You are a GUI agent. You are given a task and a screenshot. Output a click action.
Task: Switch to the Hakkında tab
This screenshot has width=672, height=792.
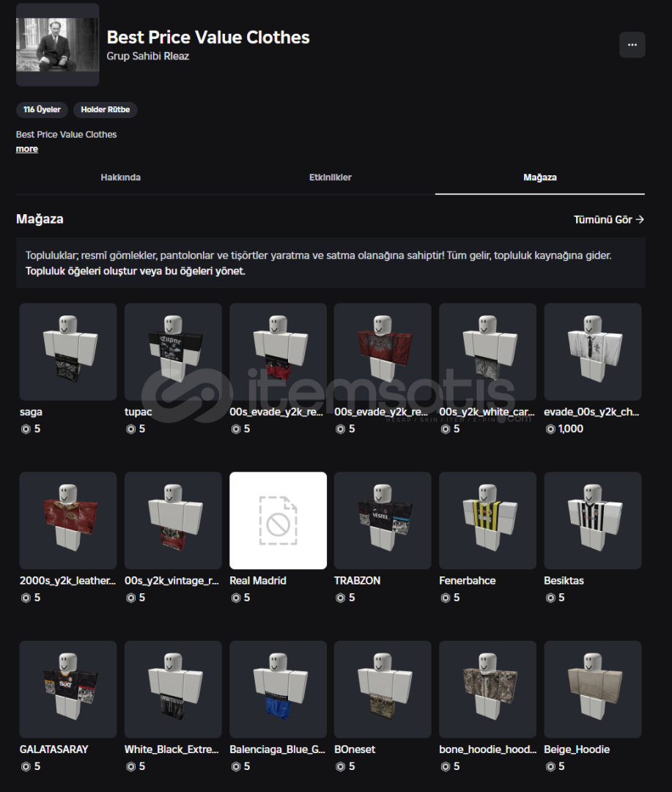pos(121,177)
